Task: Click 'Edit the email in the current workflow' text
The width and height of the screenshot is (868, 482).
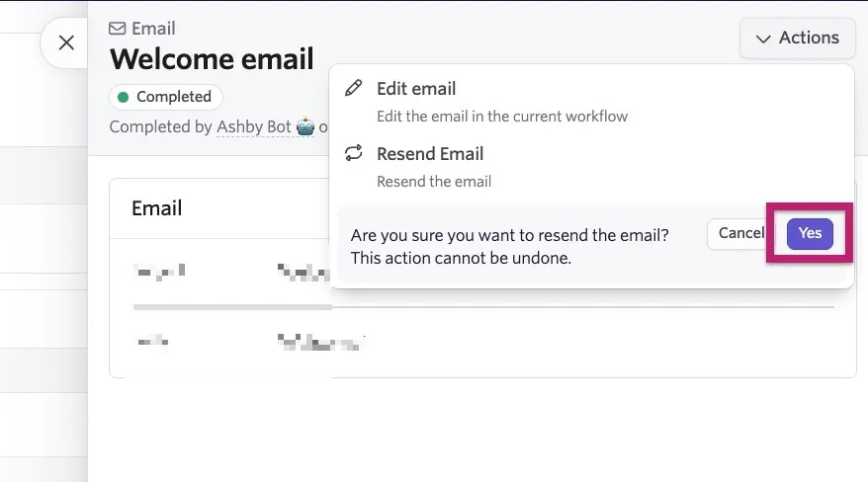Action: pyautogui.click(x=502, y=117)
